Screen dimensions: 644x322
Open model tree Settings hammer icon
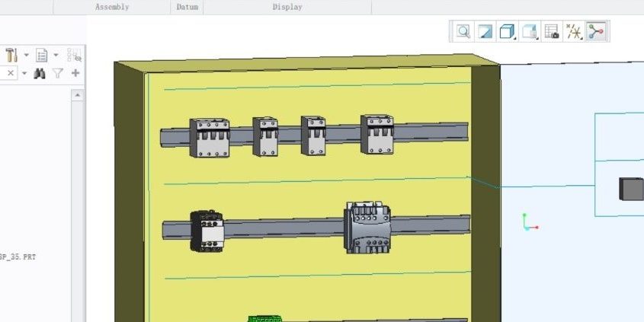pyautogui.click(x=11, y=55)
